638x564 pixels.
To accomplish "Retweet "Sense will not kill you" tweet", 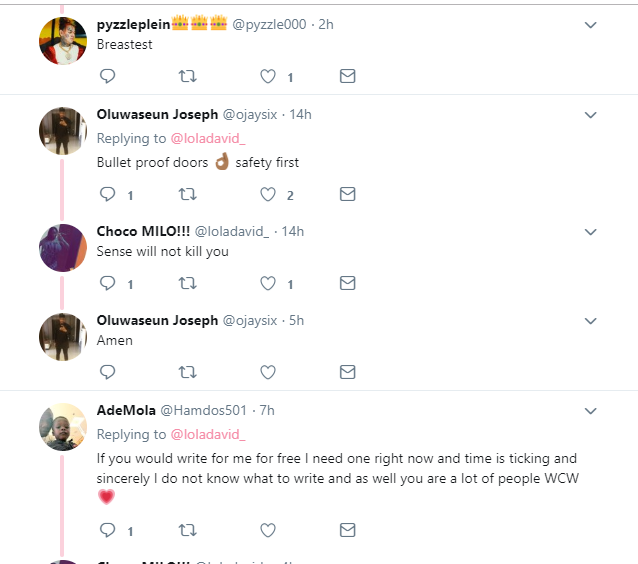I will click(x=187, y=284).
